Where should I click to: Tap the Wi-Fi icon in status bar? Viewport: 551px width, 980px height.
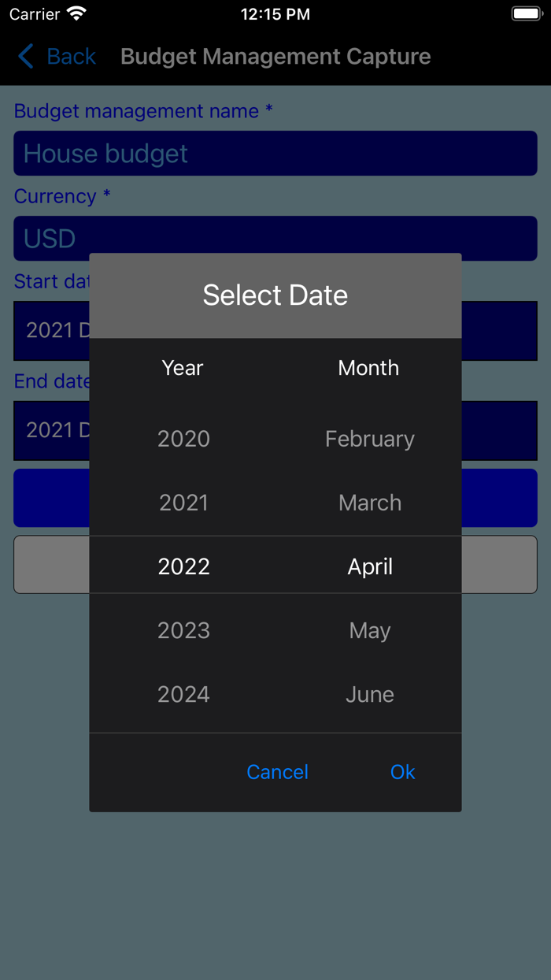click(x=74, y=13)
